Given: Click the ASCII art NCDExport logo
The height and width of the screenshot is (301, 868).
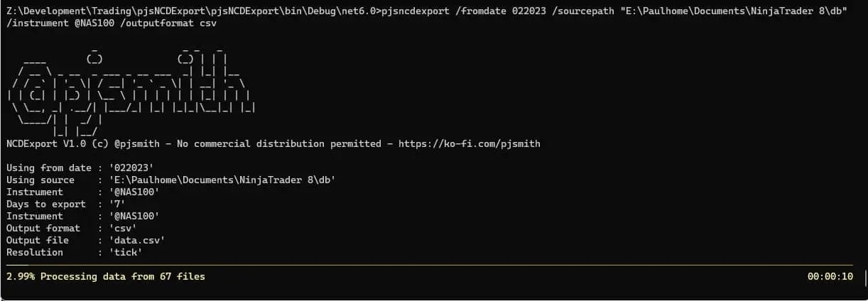Looking at the screenshot, I should pyautogui.click(x=131, y=90).
